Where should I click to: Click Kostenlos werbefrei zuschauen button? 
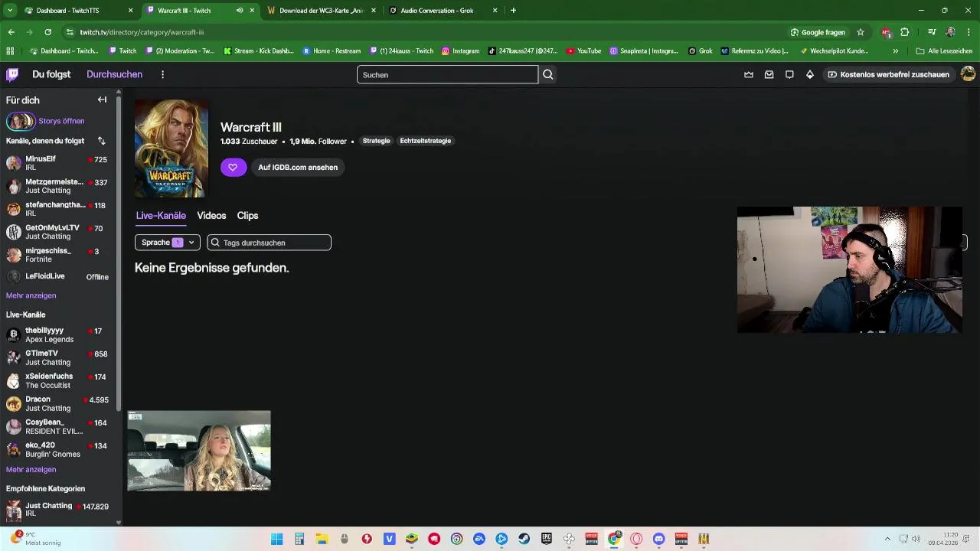[888, 74]
